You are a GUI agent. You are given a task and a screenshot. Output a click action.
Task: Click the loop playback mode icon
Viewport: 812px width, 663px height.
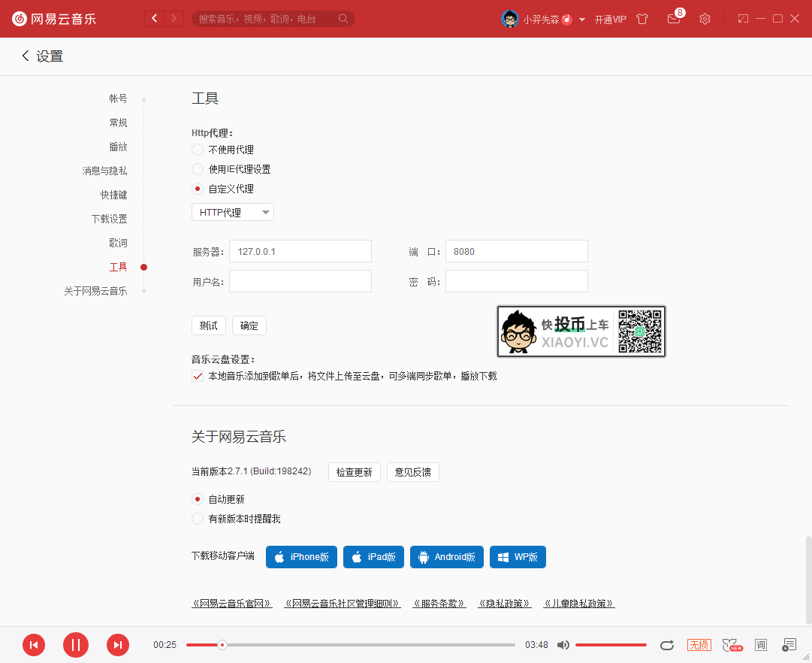pyautogui.click(x=667, y=644)
